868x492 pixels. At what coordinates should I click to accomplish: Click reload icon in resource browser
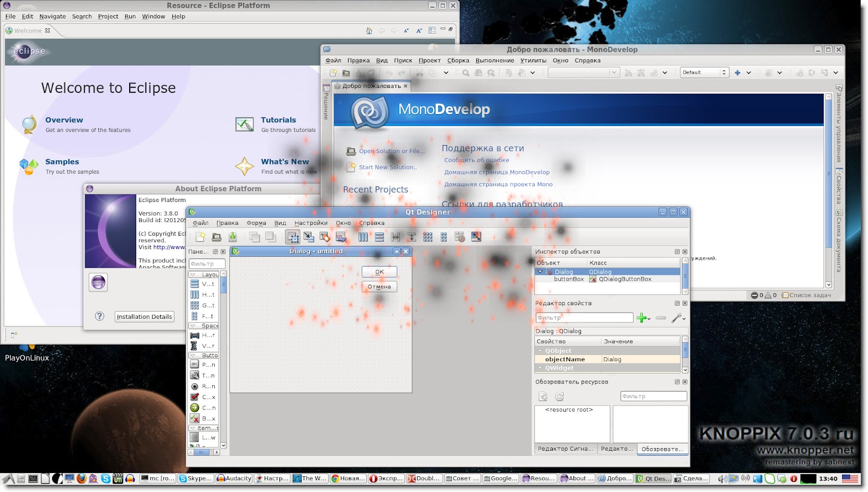559,396
